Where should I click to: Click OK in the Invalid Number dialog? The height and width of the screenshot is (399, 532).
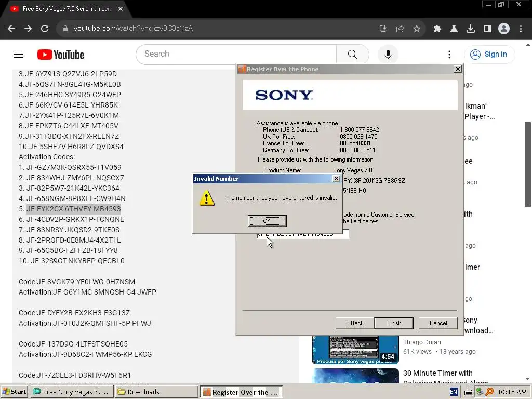pyautogui.click(x=267, y=221)
